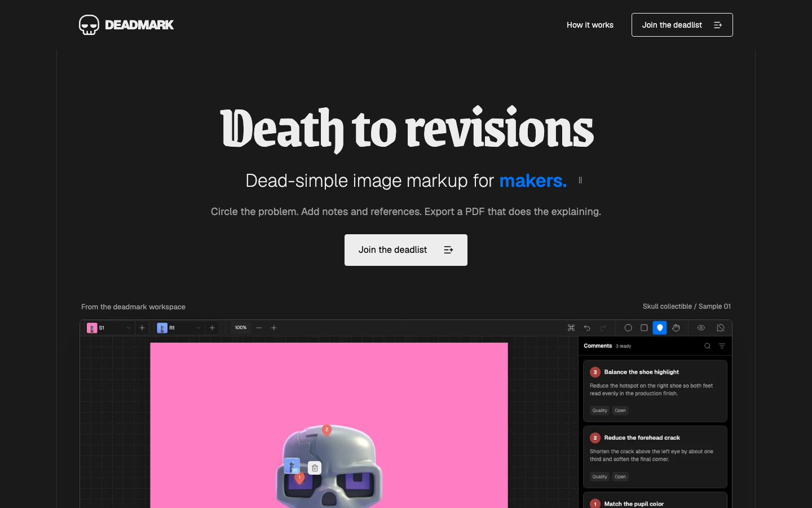The width and height of the screenshot is (812, 508).
Task: Click the Death to revisions headline
Action: 407,129
